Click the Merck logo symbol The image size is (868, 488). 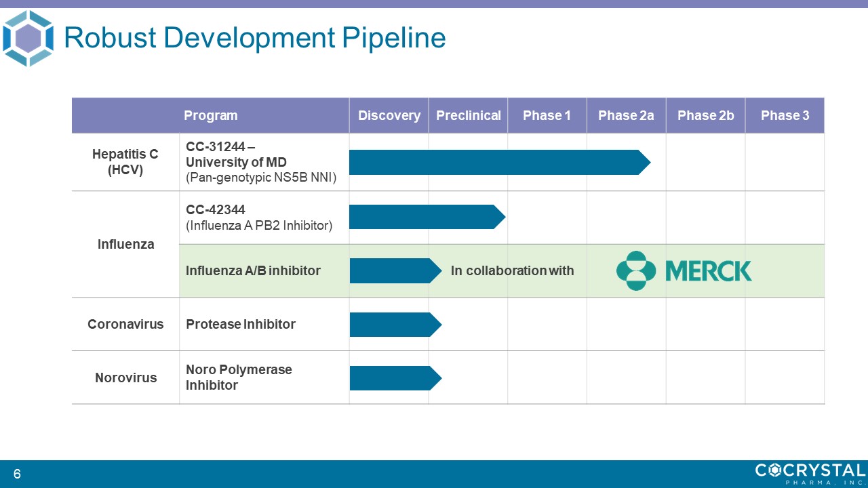(635, 270)
